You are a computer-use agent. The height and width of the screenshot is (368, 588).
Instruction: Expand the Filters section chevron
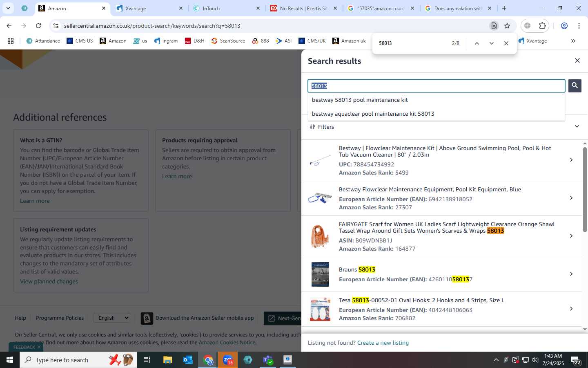pos(577,126)
